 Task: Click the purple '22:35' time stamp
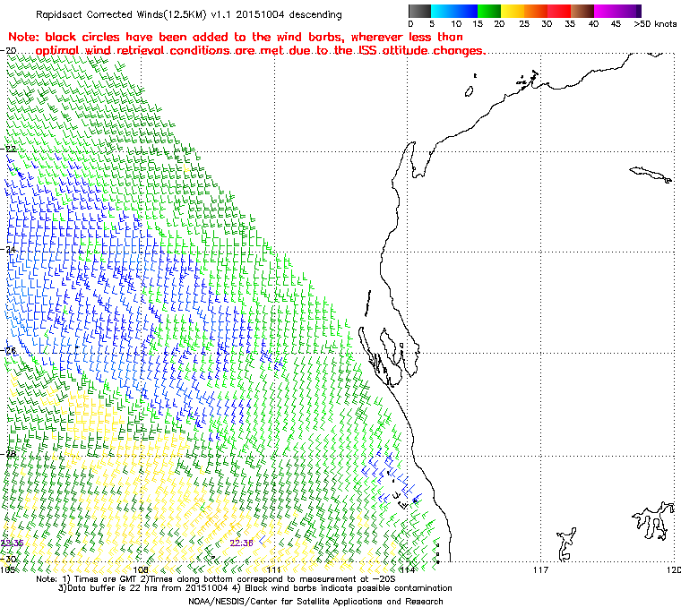pos(13,543)
